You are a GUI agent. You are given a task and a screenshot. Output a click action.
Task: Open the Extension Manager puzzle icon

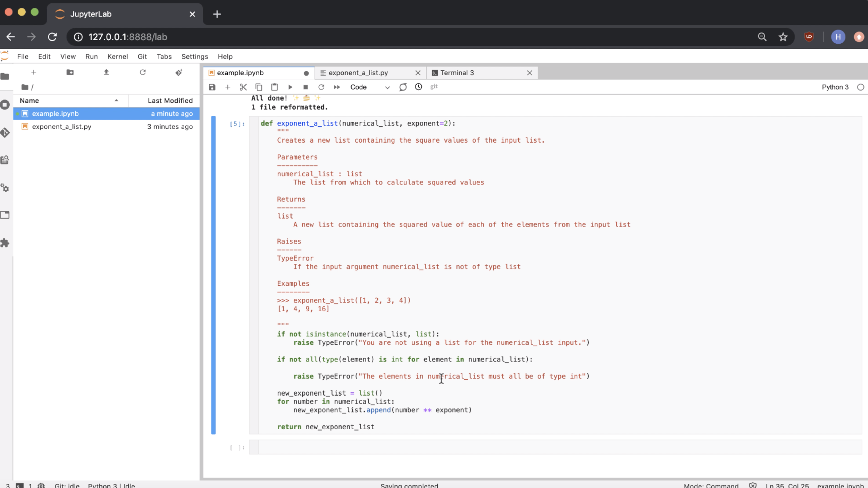[5, 243]
